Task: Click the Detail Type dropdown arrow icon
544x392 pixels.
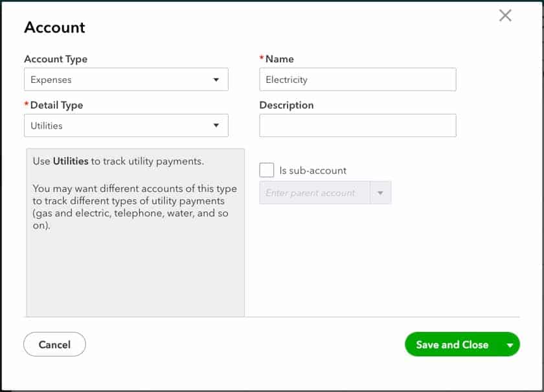Action: click(216, 125)
